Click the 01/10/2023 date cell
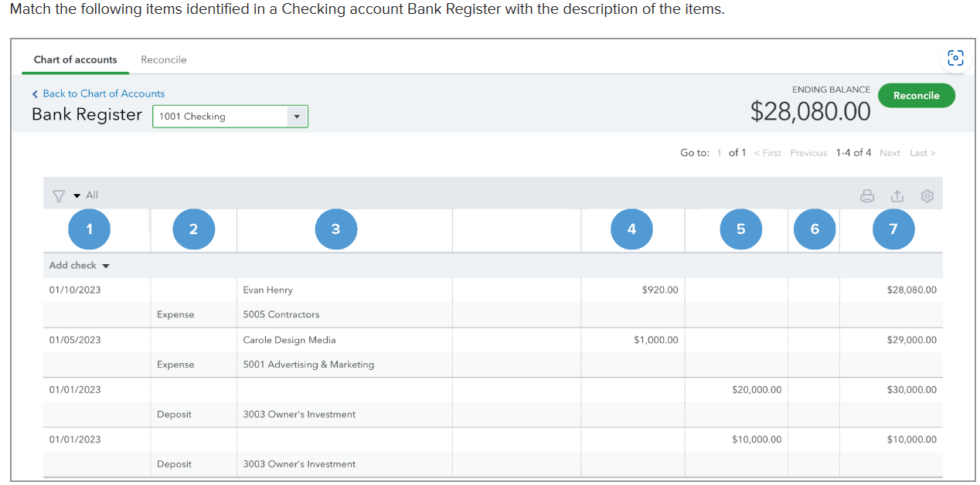The width and height of the screenshot is (980, 485). 75,290
